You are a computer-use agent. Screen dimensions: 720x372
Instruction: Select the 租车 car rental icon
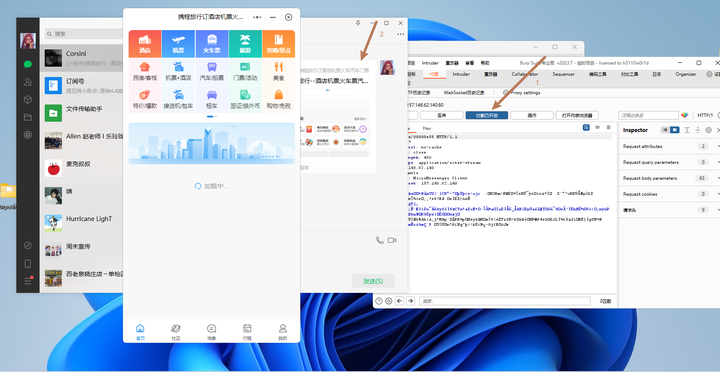click(212, 99)
